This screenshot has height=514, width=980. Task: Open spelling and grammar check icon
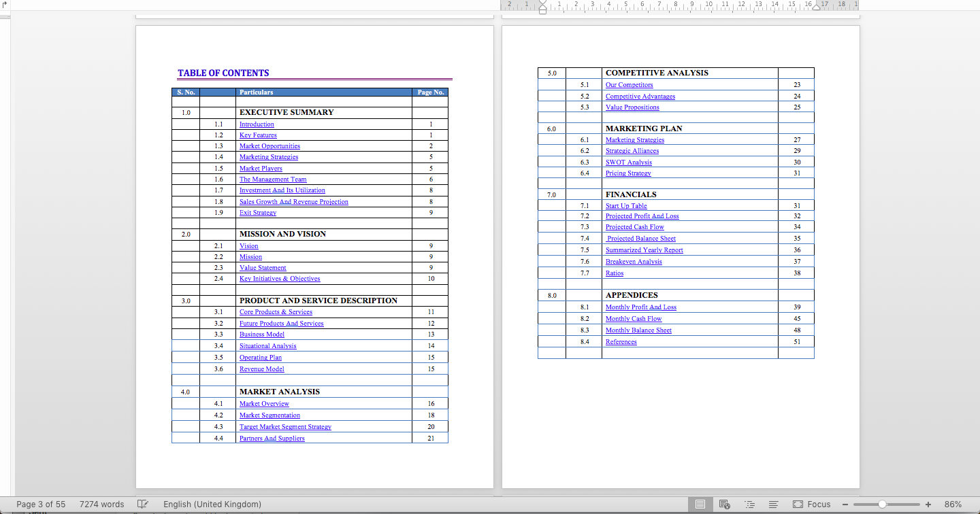pyautogui.click(x=143, y=504)
